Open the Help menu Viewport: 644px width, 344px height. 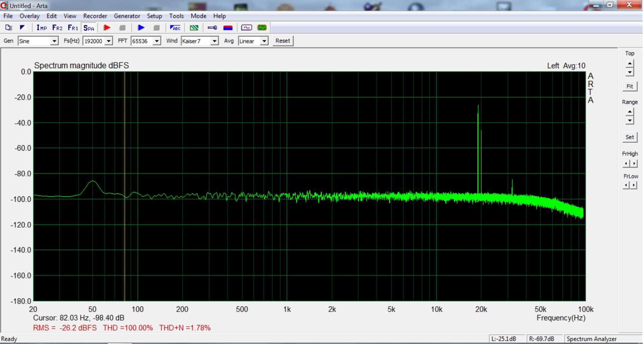(x=220, y=16)
